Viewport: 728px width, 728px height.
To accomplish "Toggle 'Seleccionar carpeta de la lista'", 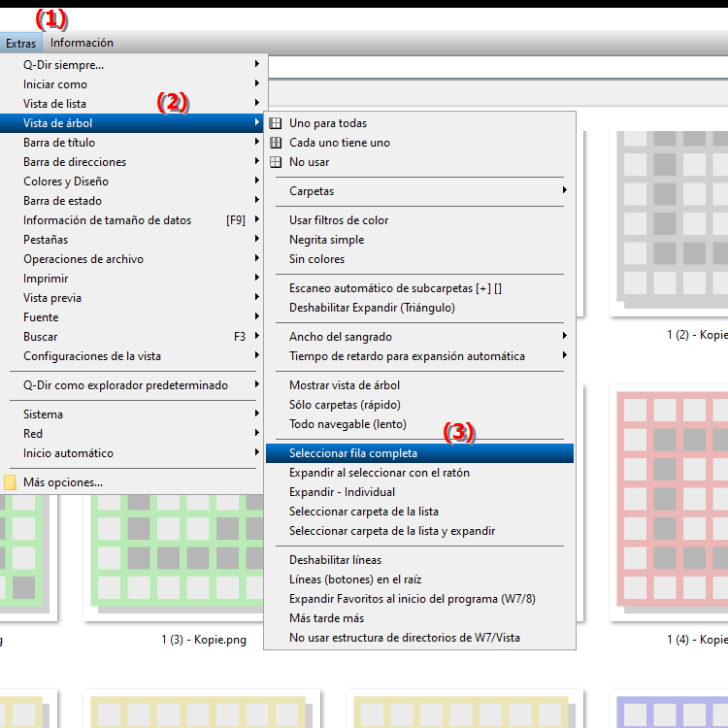I will (419, 512).
